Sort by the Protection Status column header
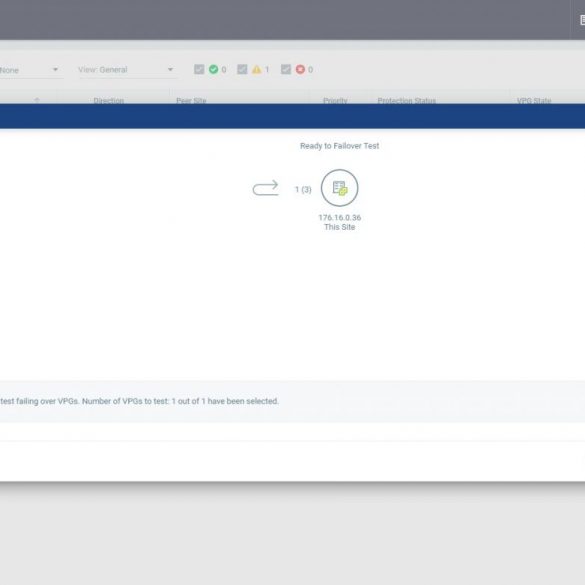The height and width of the screenshot is (585, 585). (x=406, y=100)
